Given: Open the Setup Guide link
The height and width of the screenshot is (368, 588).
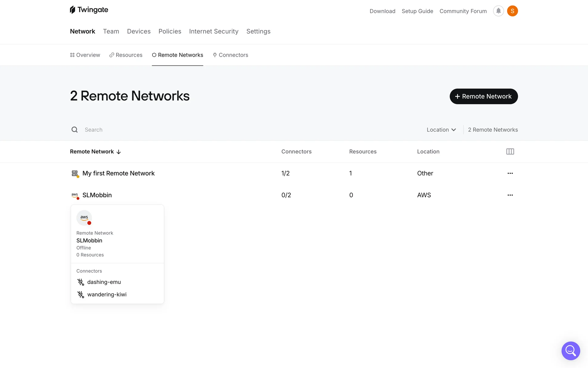Looking at the screenshot, I should click(x=417, y=11).
